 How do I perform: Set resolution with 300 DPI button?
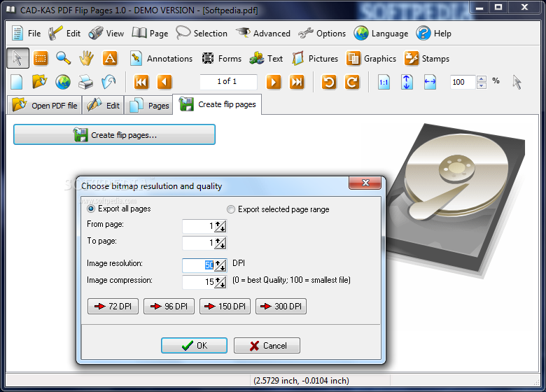pos(281,307)
